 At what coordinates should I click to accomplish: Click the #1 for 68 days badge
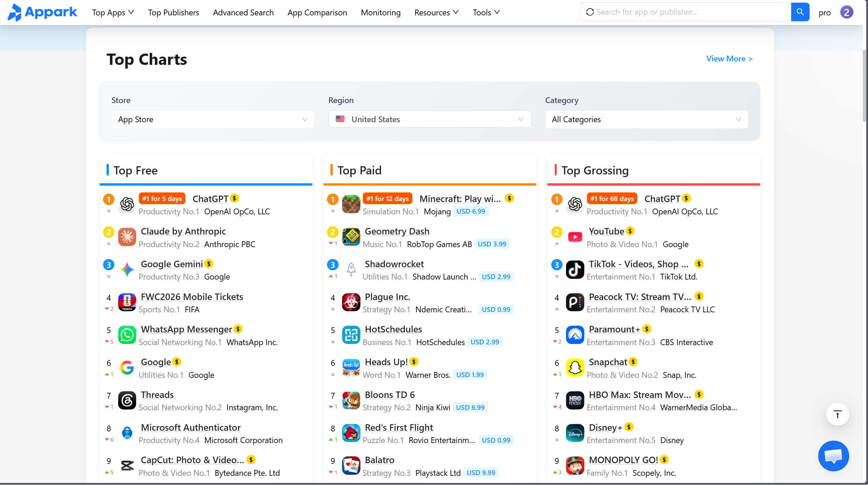click(612, 199)
